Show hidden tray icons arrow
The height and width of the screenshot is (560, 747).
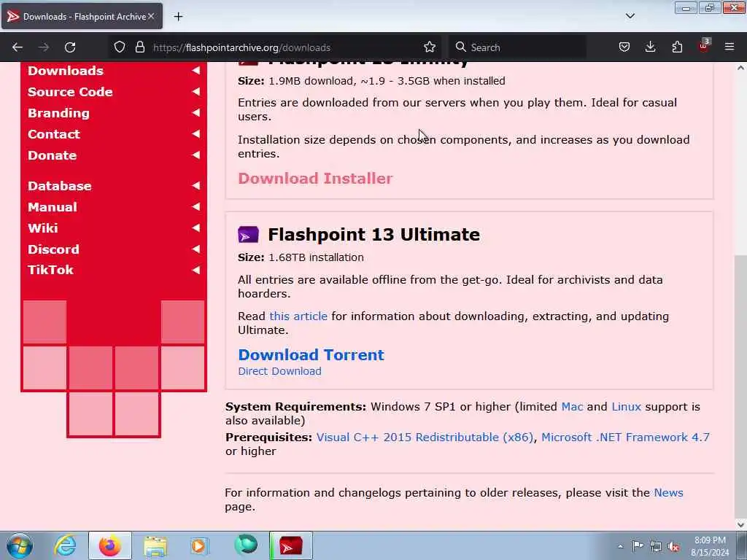(620, 546)
